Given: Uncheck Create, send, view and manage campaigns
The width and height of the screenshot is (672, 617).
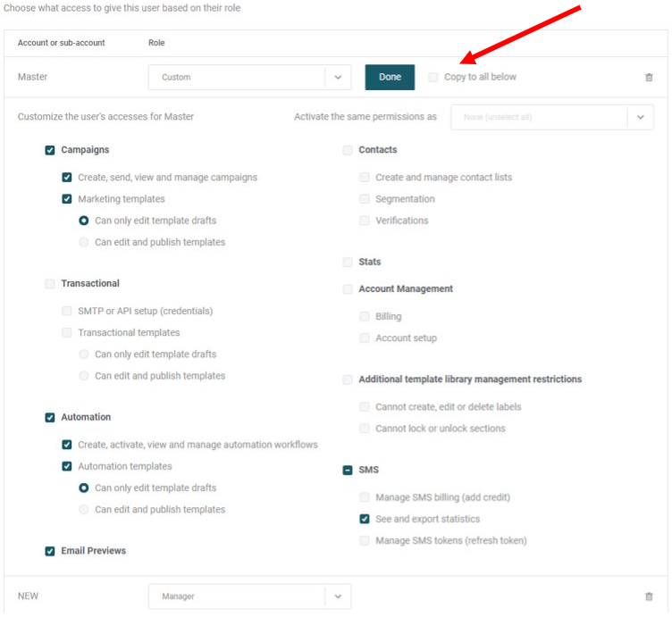Looking at the screenshot, I should coord(67,178).
